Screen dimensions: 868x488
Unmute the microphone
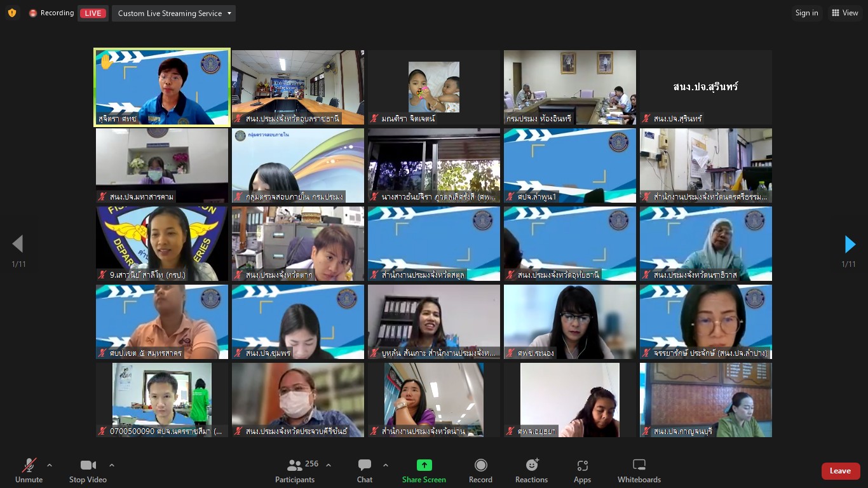(x=29, y=471)
